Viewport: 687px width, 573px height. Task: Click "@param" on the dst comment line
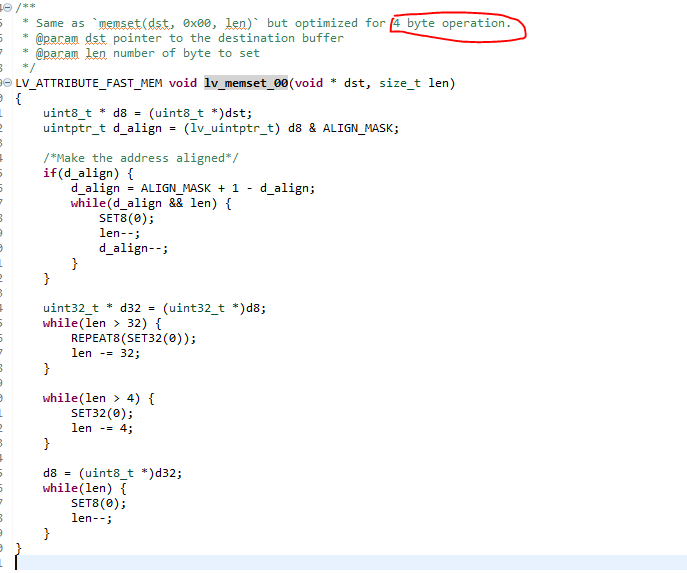point(57,39)
